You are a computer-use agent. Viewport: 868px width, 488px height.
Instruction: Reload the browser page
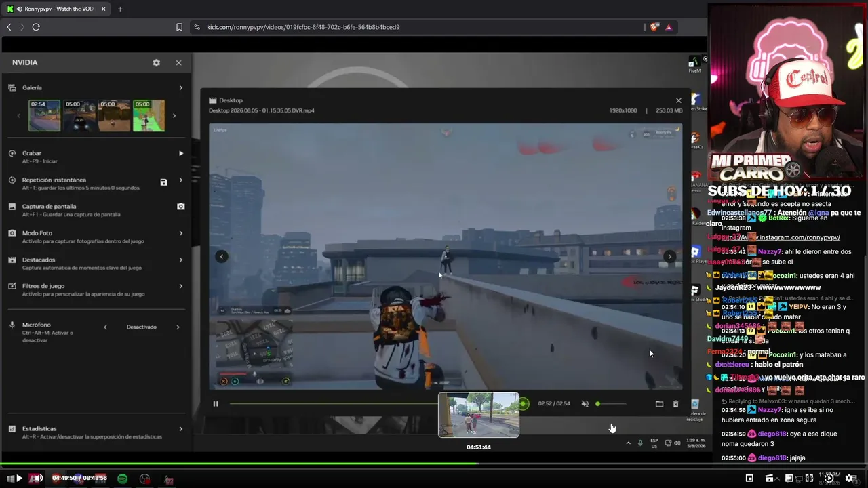[36, 27]
